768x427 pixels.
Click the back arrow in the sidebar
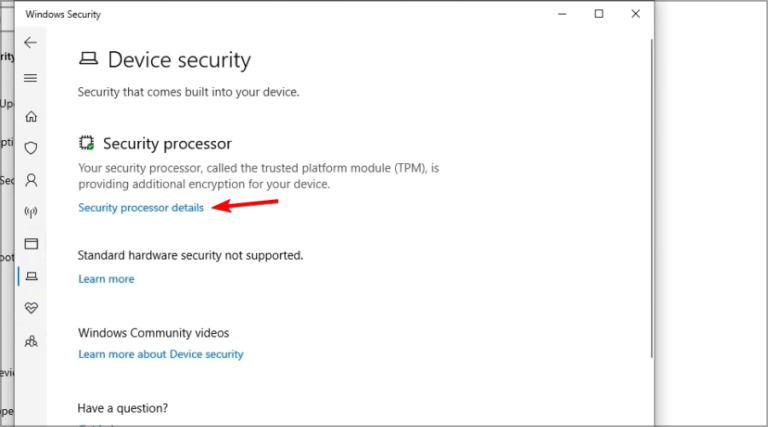pos(31,42)
